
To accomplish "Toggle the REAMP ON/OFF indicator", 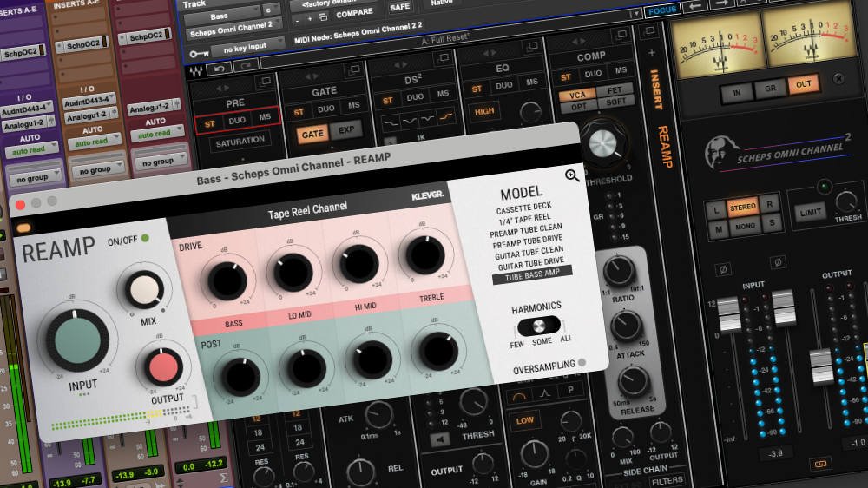I will coord(146,238).
